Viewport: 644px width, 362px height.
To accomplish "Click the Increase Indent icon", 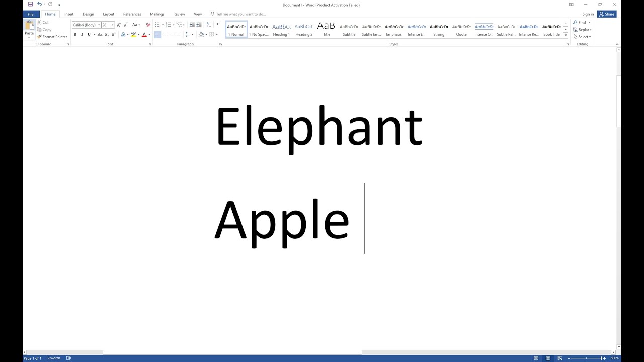I will 199,25.
